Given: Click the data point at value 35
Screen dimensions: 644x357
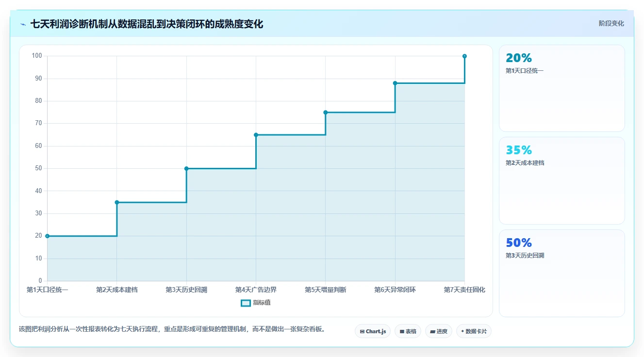Looking at the screenshot, I should click(117, 202).
